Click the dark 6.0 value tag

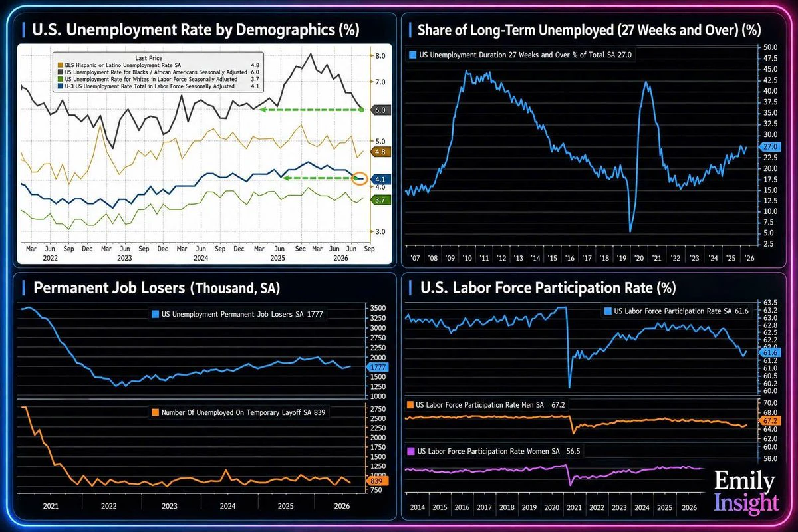[x=381, y=110]
